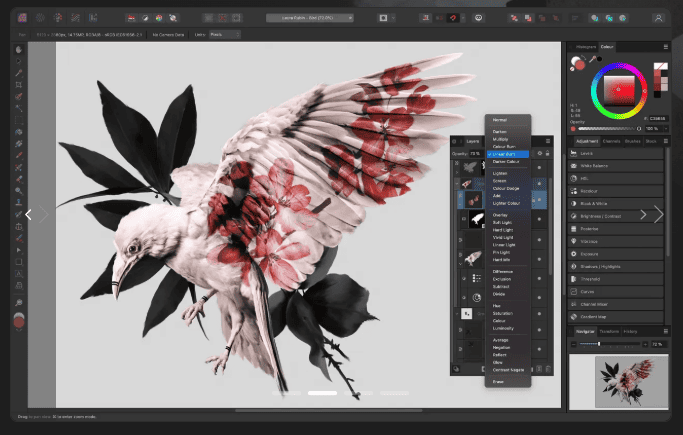Screen dimensions: 683x435
Task: Select the Flood Fill tool
Action: click(19, 132)
